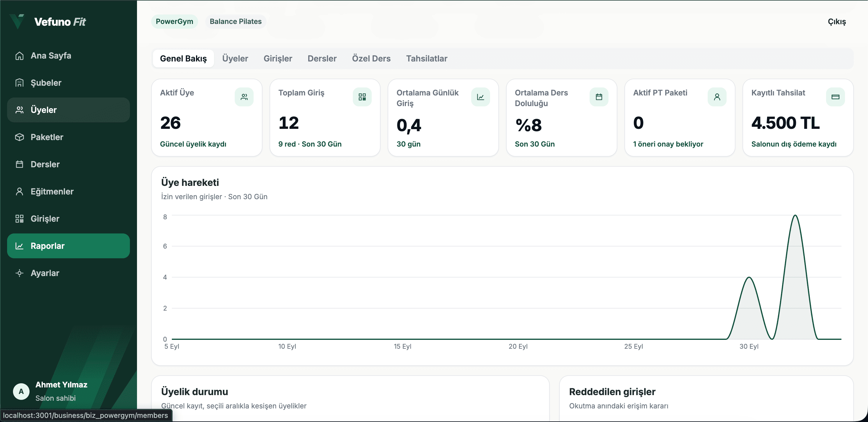This screenshot has width=868, height=422.
Task: Click the Aktif PT Paketi person icon
Action: [x=717, y=97]
